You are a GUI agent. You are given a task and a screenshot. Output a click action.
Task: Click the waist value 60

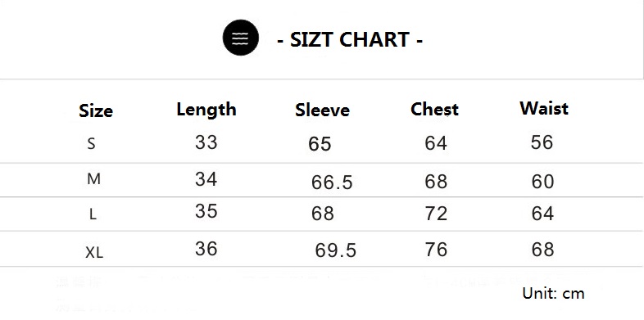(x=542, y=182)
